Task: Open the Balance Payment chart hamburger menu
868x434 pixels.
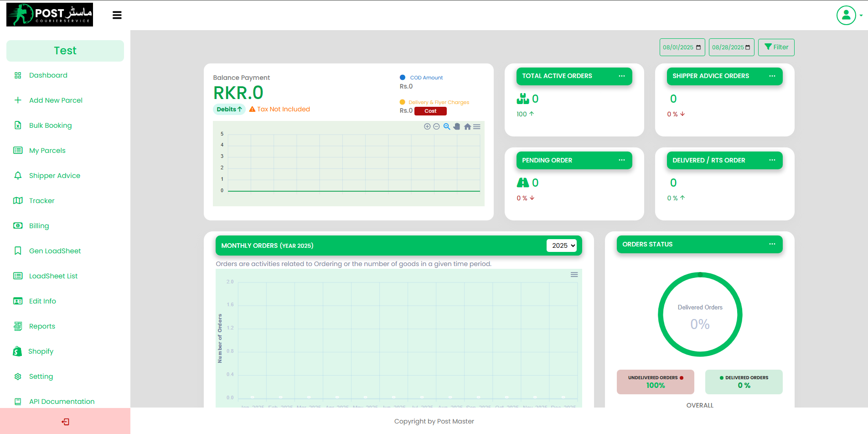Action: click(x=477, y=127)
